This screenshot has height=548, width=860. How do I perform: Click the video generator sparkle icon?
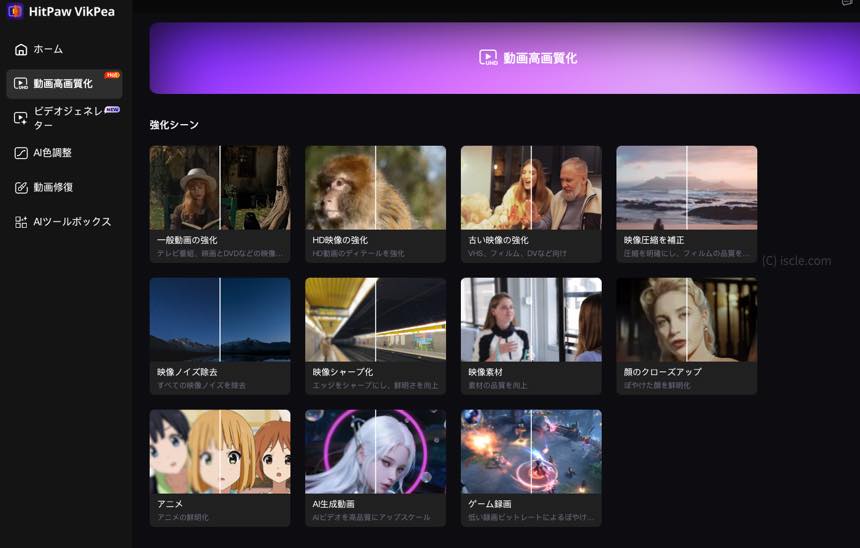[x=21, y=118]
